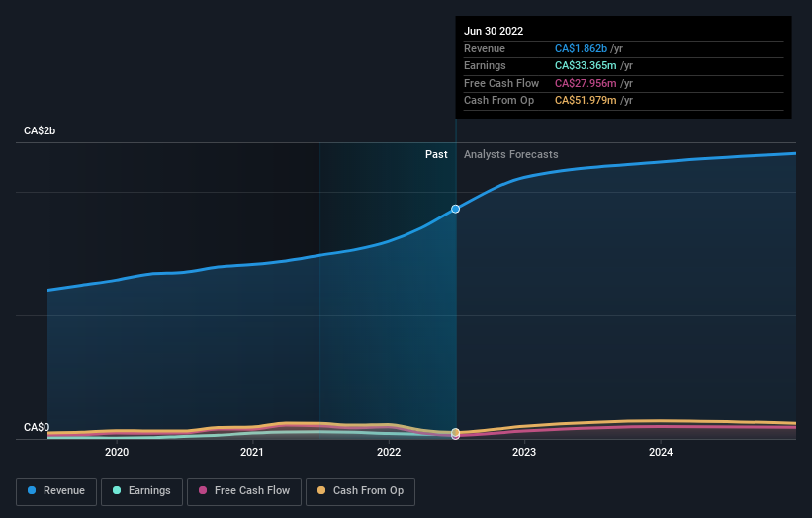The width and height of the screenshot is (812, 518).
Task: Click the CA$1.862b revenue value in tooltip
Action: coord(581,48)
